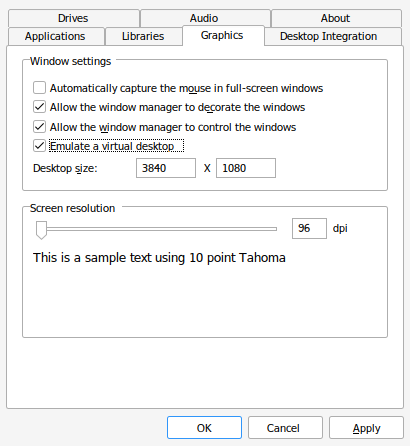Image resolution: width=410 pixels, height=446 pixels.
Task: Enable automatic mouse capture in full-screen windows
Action: 40,88
